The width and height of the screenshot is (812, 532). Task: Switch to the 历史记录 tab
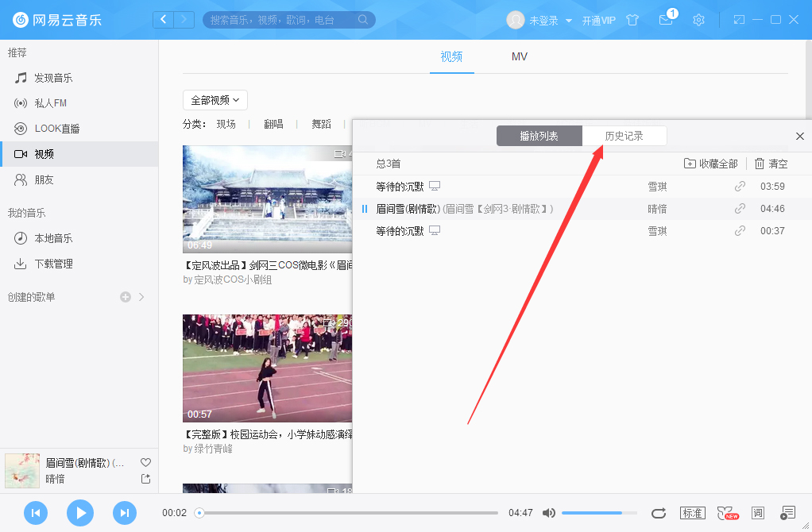pyautogui.click(x=624, y=135)
